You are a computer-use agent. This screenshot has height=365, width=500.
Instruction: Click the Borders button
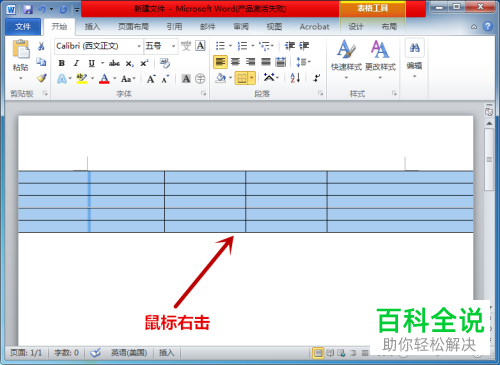tap(242, 79)
